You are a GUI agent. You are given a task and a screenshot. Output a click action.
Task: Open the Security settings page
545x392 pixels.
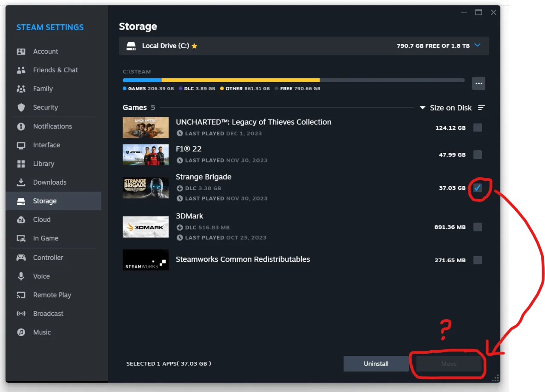pyautogui.click(x=45, y=107)
